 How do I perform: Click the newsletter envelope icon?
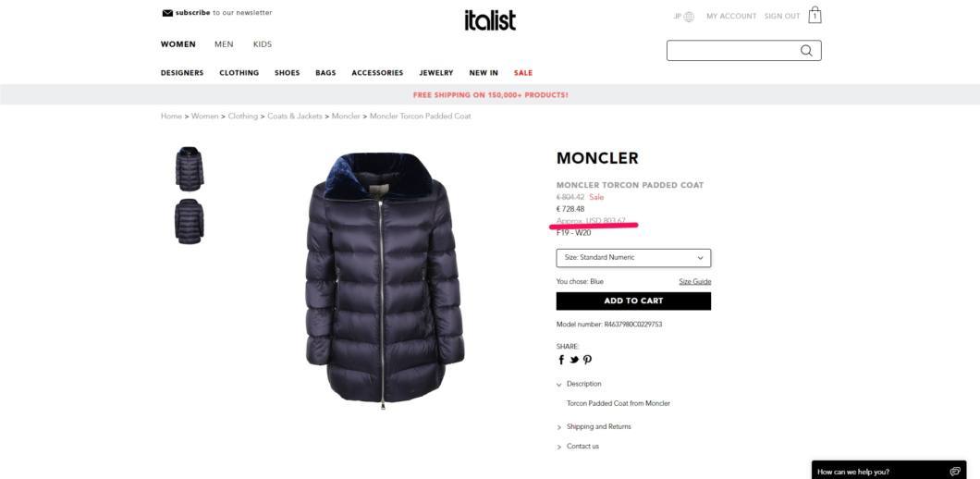click(166, 13)
